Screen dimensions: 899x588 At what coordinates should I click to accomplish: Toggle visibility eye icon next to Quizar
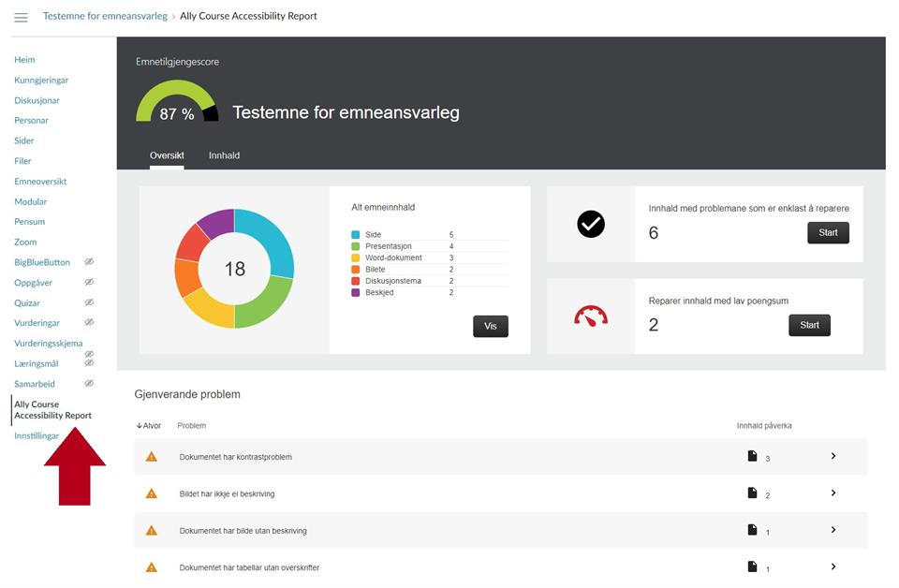click(89, 302)
